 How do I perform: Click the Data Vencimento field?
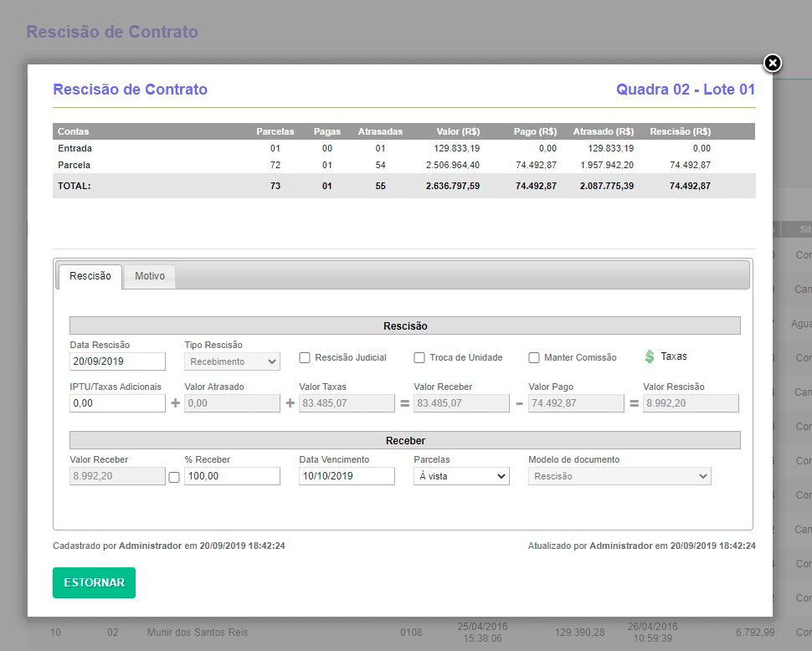[x=347, y=475]
